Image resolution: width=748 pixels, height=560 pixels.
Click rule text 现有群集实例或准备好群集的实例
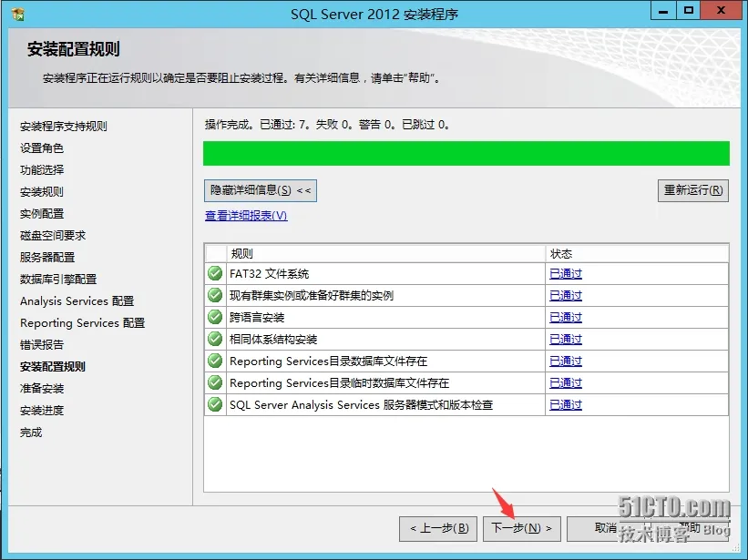coord(312,296)
